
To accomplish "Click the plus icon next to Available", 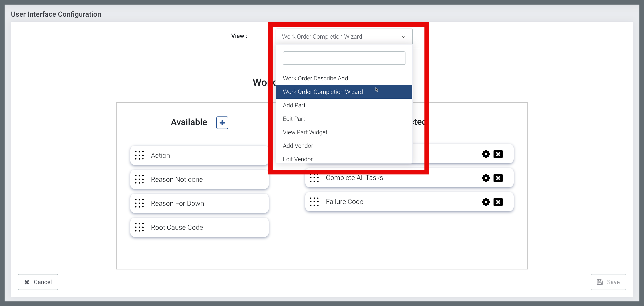I will pos(222,123).
